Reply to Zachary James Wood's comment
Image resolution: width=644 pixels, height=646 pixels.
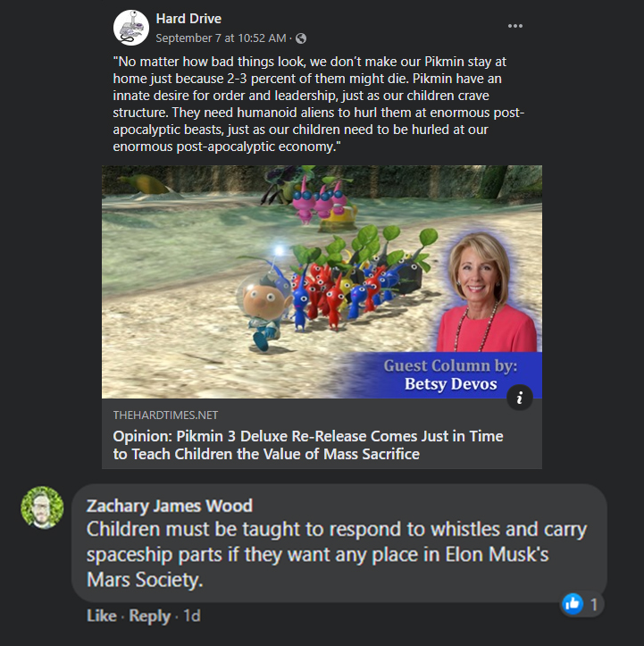[x=149, y=616]
